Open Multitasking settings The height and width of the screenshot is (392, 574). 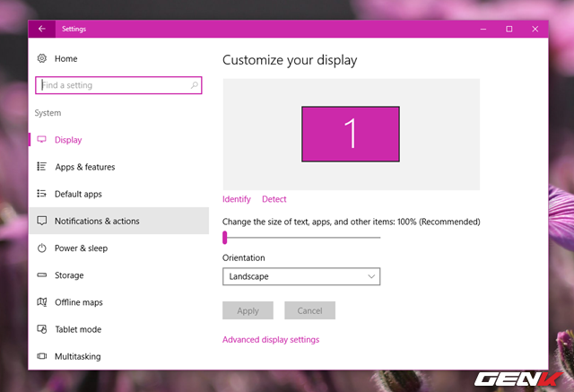click(x=118, y=356)
